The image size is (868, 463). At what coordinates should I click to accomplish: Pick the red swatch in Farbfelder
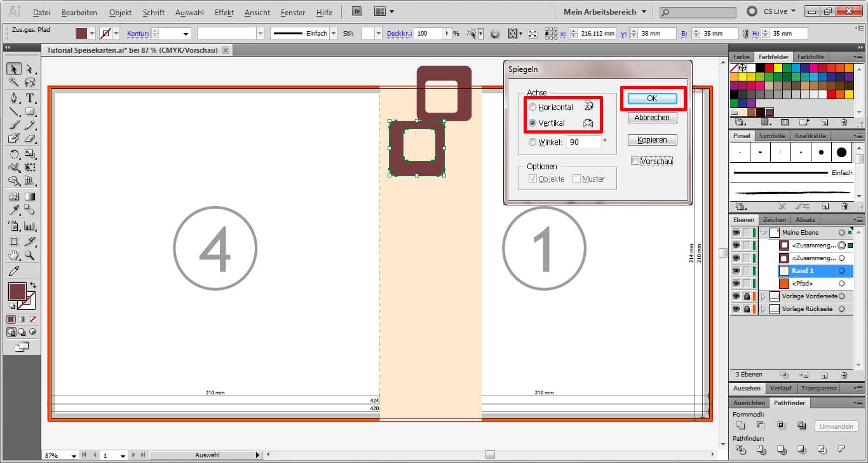point(769,67)
